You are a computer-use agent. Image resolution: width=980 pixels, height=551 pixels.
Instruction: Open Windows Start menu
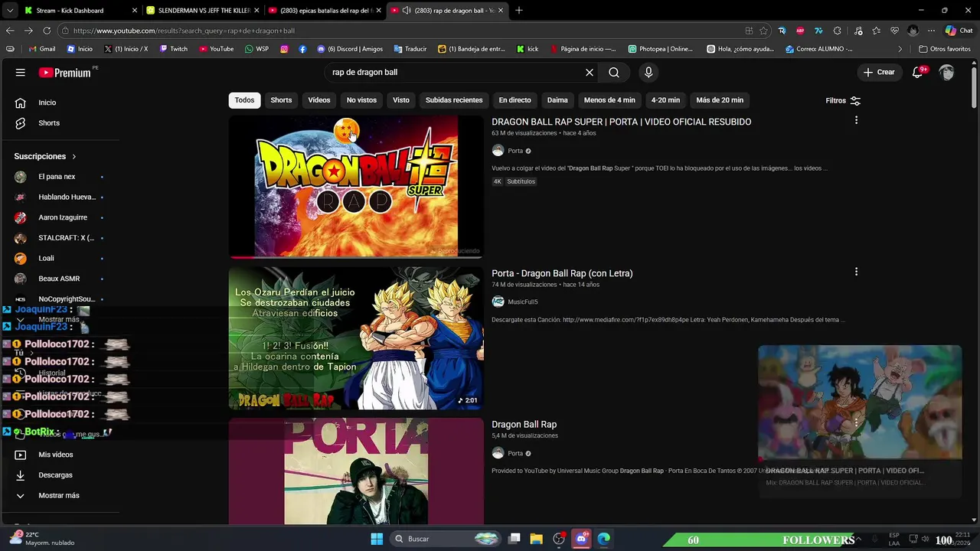[377, 539]
